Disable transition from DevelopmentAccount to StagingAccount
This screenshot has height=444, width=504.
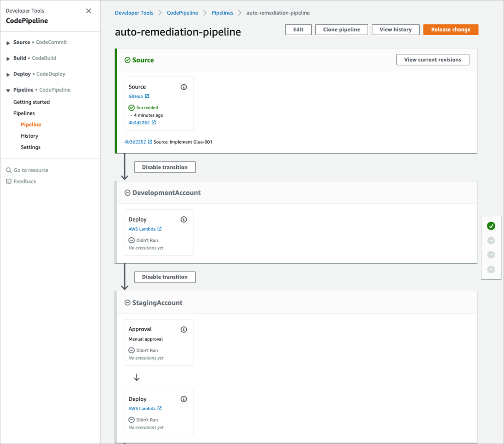click(165, 277)
